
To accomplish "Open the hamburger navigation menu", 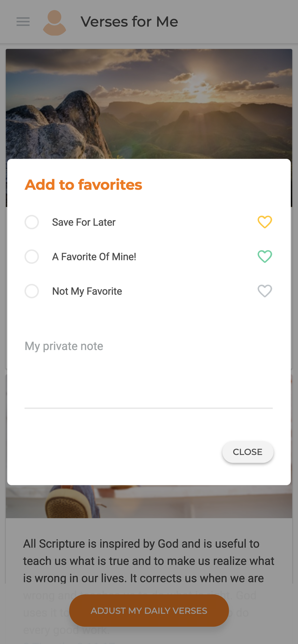I will click(x=23, y=22).
